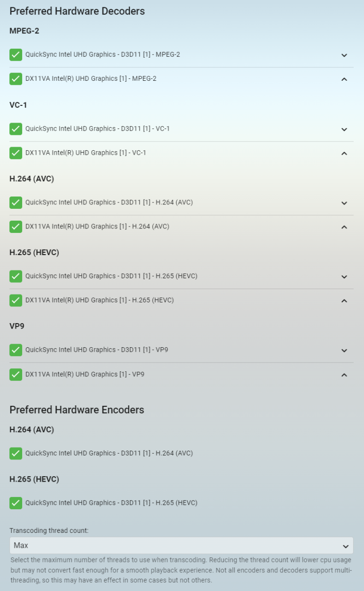The image size is (364, 591).
Task: Disable QuickSync H.264 (AVC) encoder
Action: click(16, 454)
